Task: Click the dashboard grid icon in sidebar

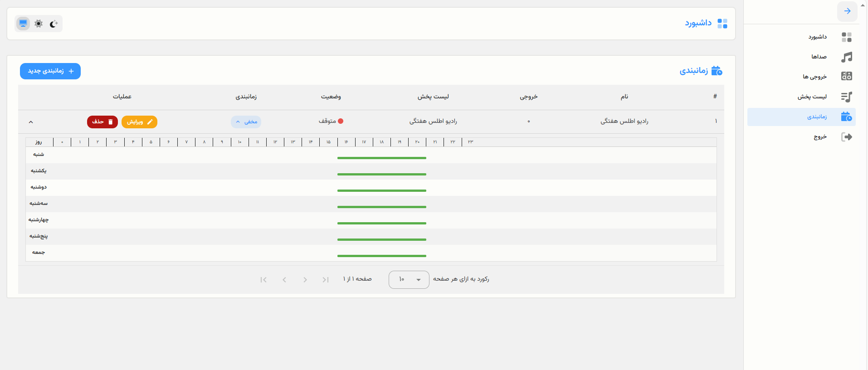Action: 847,37
